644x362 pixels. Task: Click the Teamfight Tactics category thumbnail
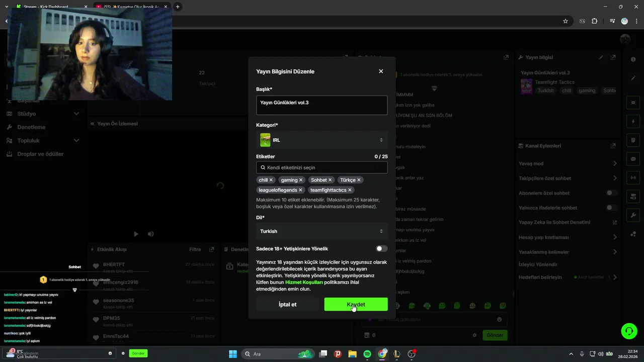coord(526,86)
